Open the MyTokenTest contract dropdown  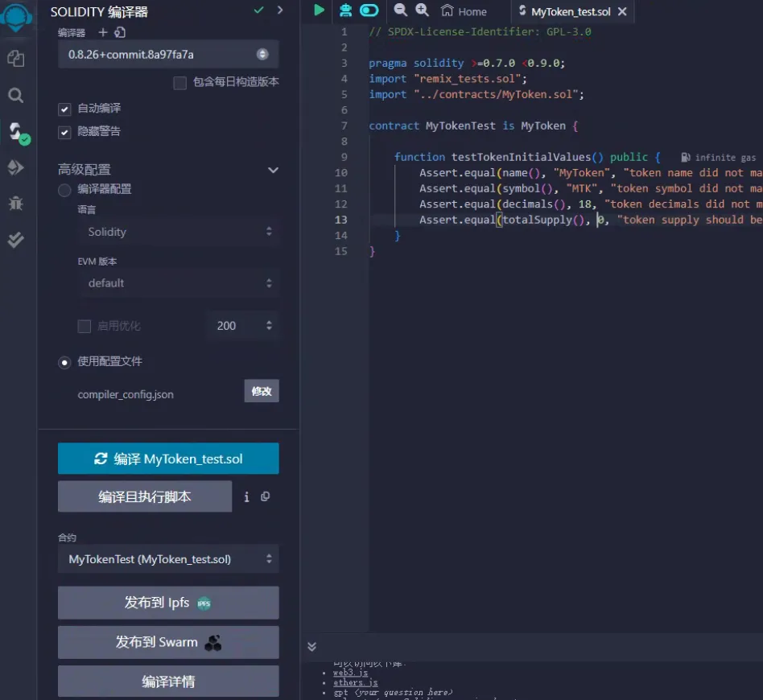click(x=168, y=559)
